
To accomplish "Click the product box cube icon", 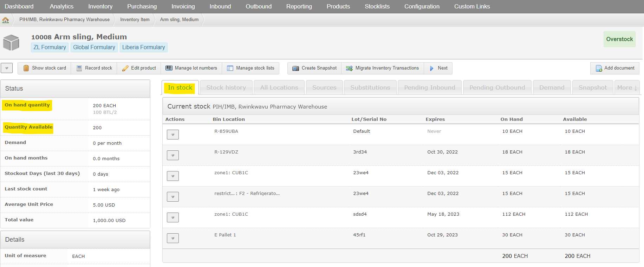I will point(11,43).
